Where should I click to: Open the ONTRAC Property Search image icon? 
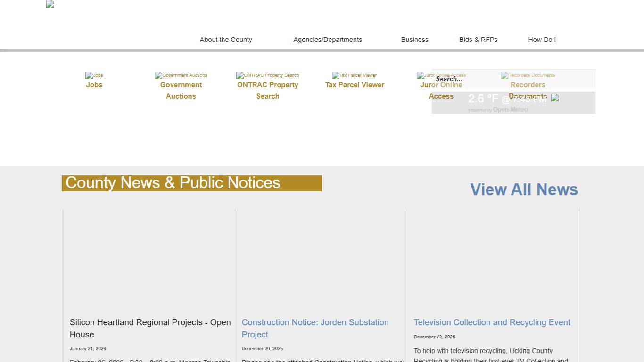coord(267,75)
